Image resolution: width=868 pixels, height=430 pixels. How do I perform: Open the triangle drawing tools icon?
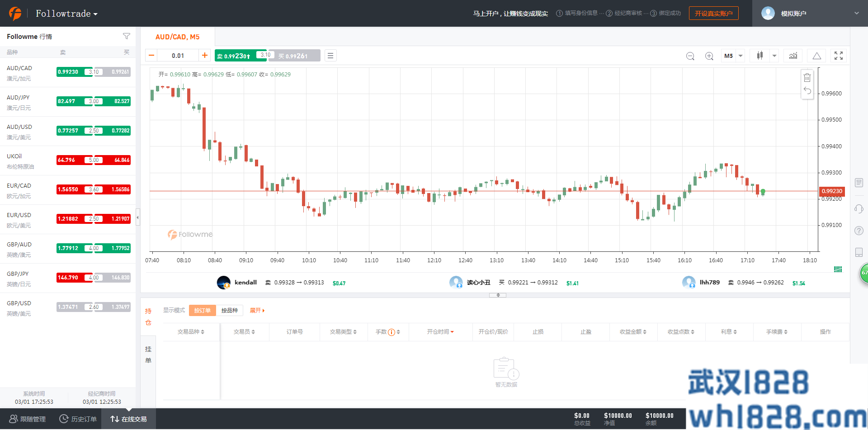coord(816,56)
